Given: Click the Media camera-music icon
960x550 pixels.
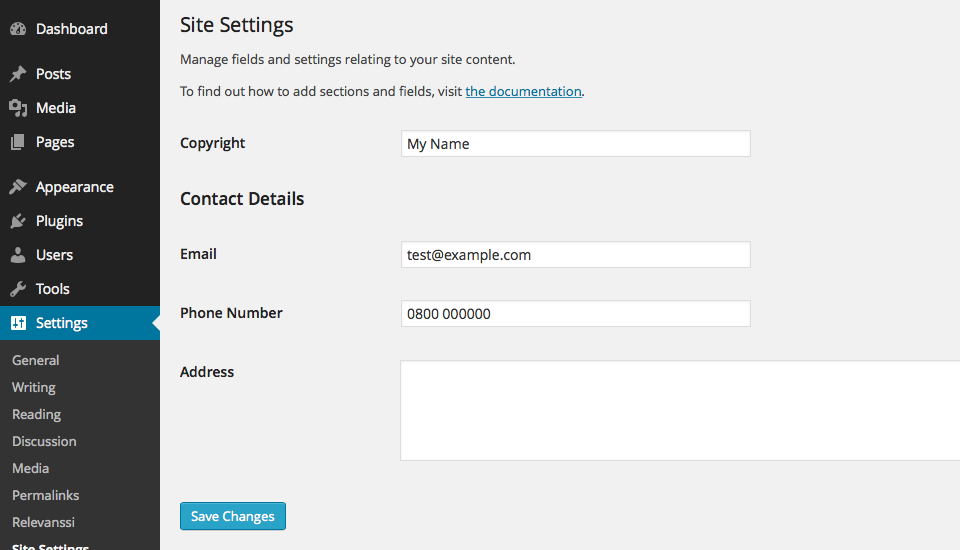Looking at the screenshot, I should click(18, 108).
